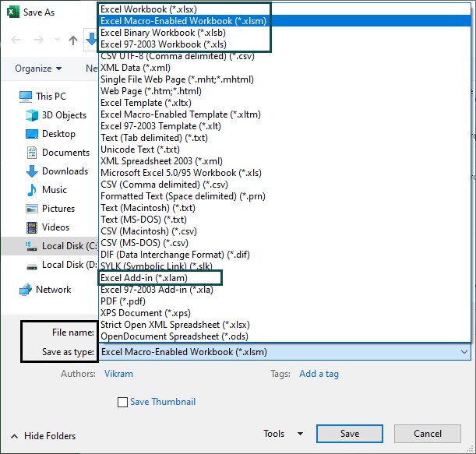The image size is (476, 454).
Task: Click Add a tag field
Action: coord(319,374)
